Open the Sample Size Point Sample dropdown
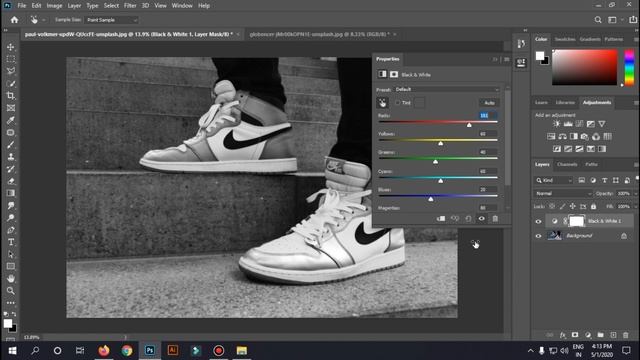Screen dimensions: 640x360 pos(111,20)
